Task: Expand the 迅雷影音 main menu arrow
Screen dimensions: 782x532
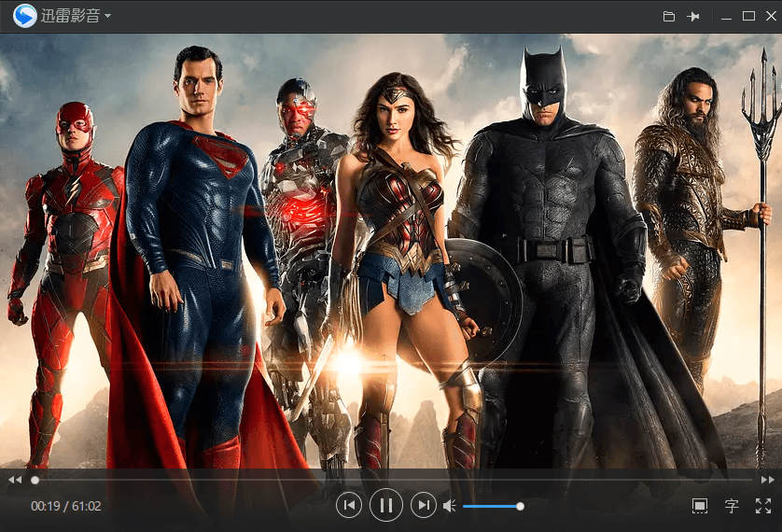Action: pyautogui.click(x=108, y=17)
